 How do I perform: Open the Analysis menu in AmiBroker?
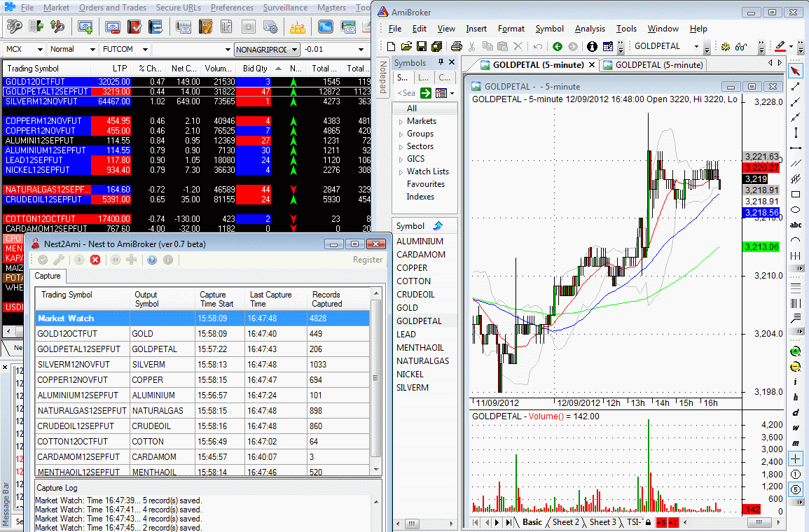tap(590, 29)
